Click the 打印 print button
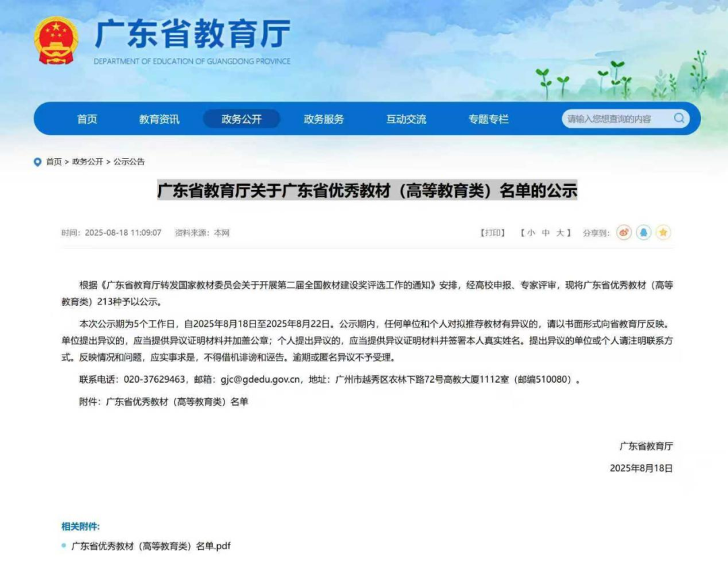 [x=492, y=232]
